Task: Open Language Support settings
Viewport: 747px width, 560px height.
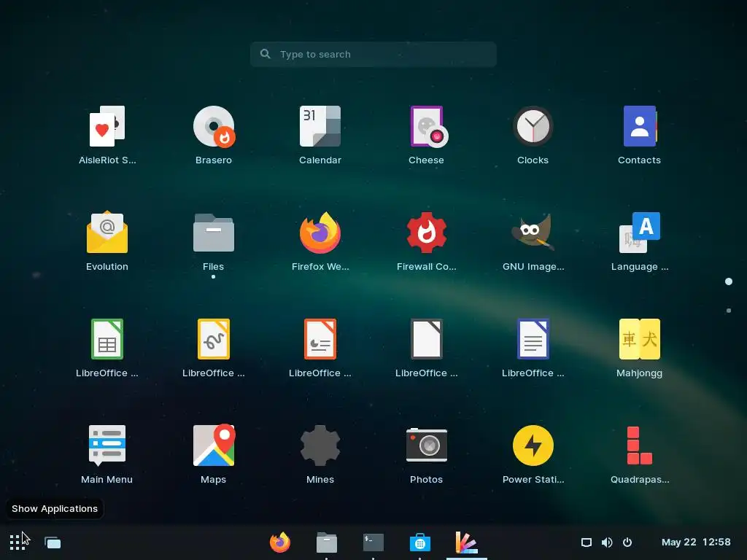Action: click(x=639, y=241)
